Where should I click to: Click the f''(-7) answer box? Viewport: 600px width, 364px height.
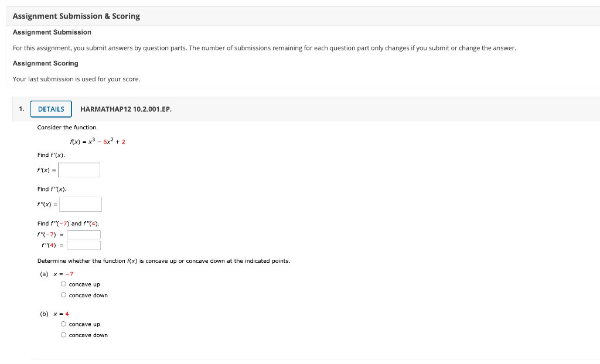click(83, 233)
